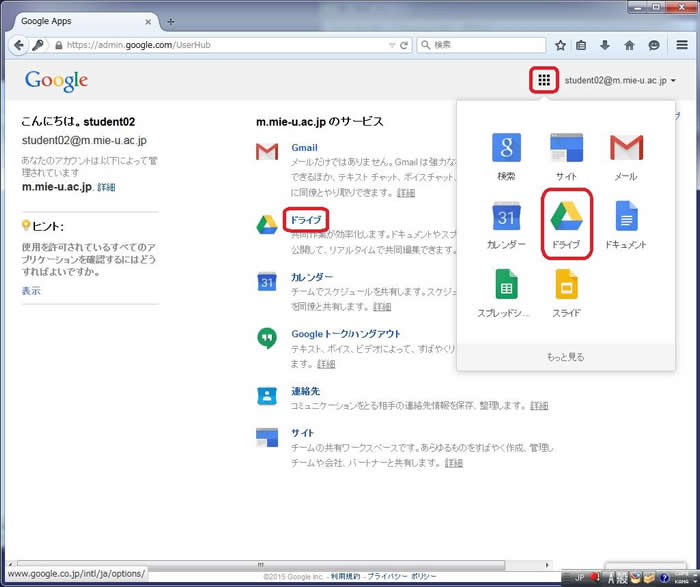Click the URL address field
The image size is (700, 587).
[227, 45]
